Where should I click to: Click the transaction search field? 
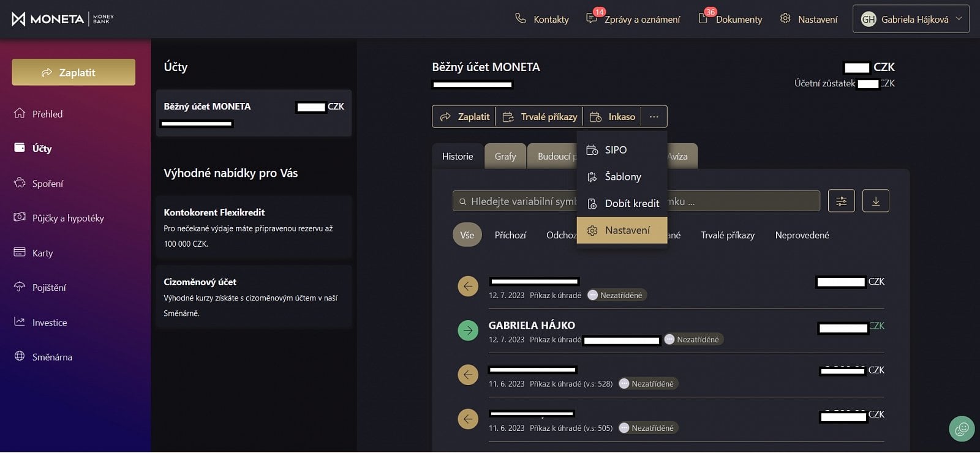click(x=636, y=201)
